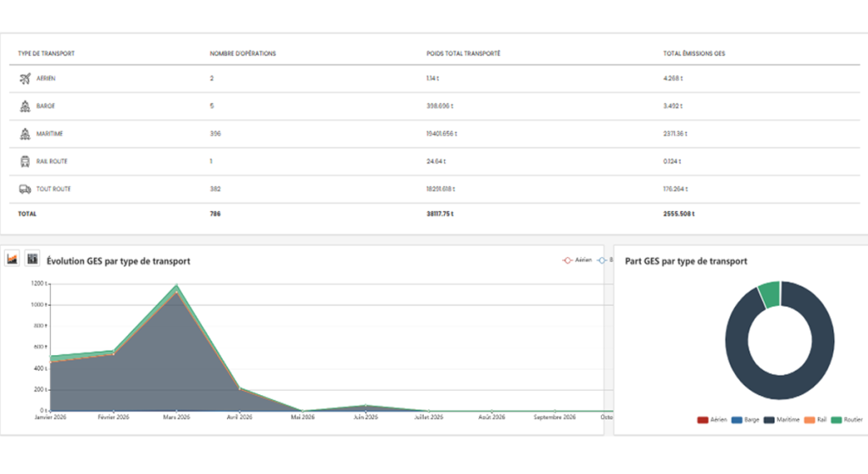Click the orange Rail legend swatch
Image resolution: width=868 pixels, height=474 pixels.
pyautogui.click(x=810, y=420)
